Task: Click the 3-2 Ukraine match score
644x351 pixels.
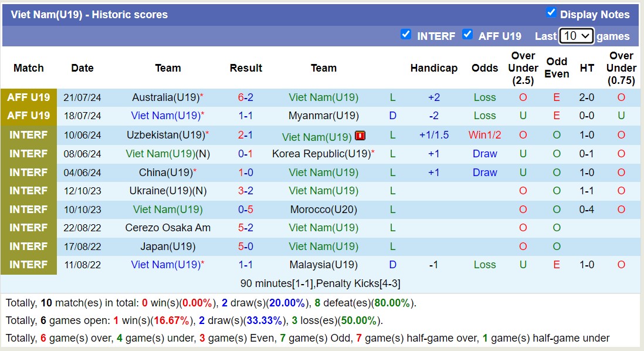Action: (246, 191)
